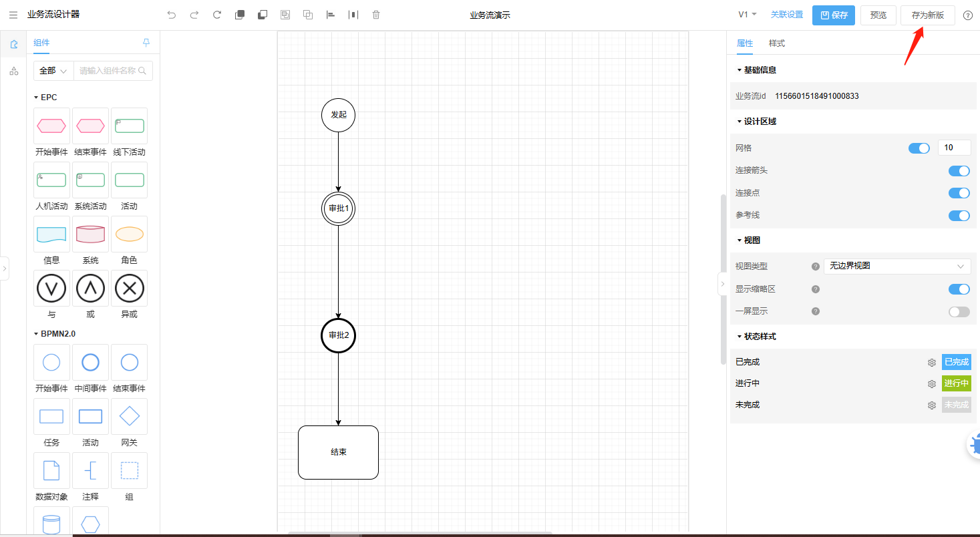This screenshot has width=980, height=537.
Task: Click the refresh/reset circular arrow icon
Action: (217, 15)
